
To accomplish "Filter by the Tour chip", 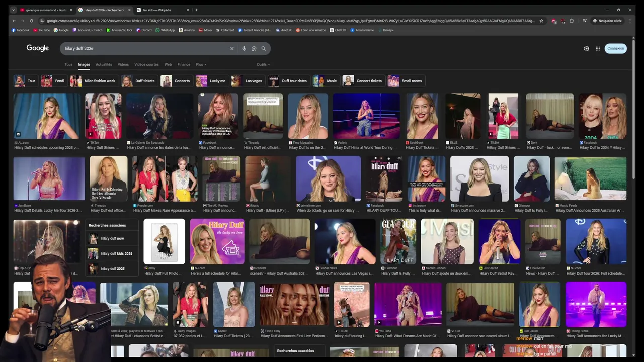I will coord(26,81).
